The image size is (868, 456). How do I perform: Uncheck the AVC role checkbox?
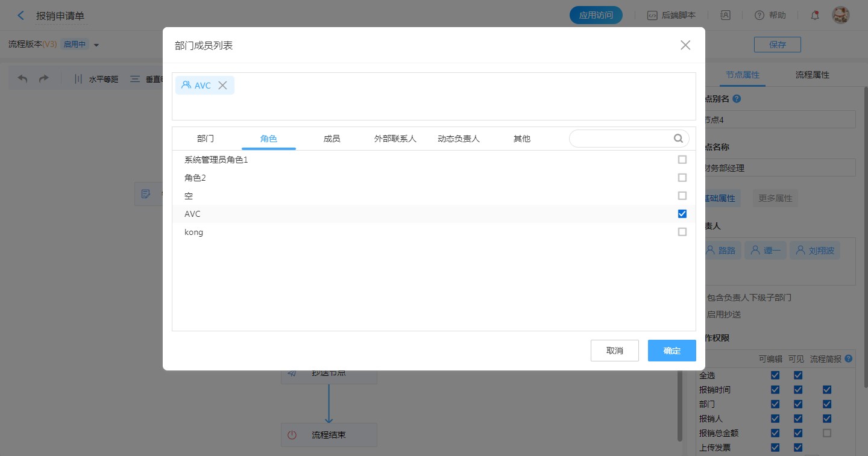(x=682, y=214)
